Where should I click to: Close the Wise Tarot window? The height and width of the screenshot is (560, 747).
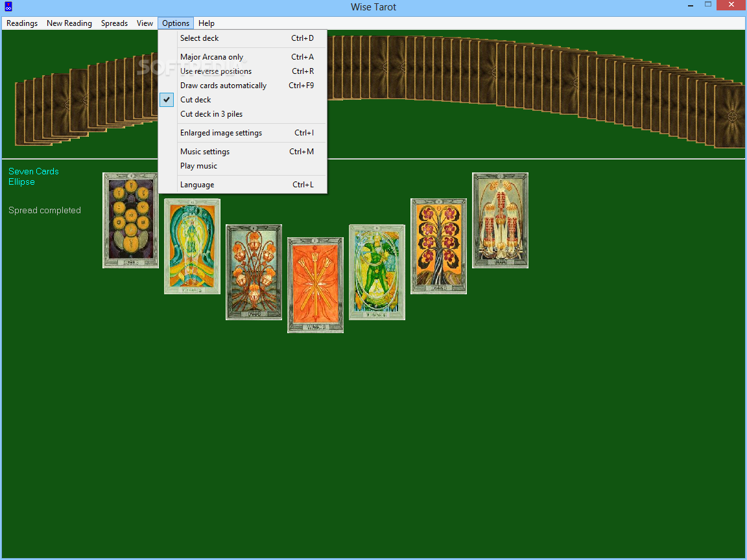point(731,5)
